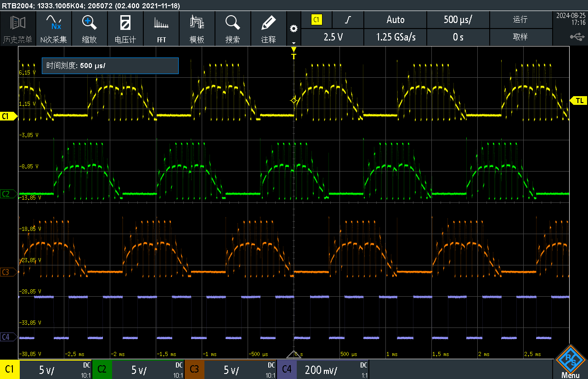
Task: Toggle the 运行 run state button
Action: point(520,20)
